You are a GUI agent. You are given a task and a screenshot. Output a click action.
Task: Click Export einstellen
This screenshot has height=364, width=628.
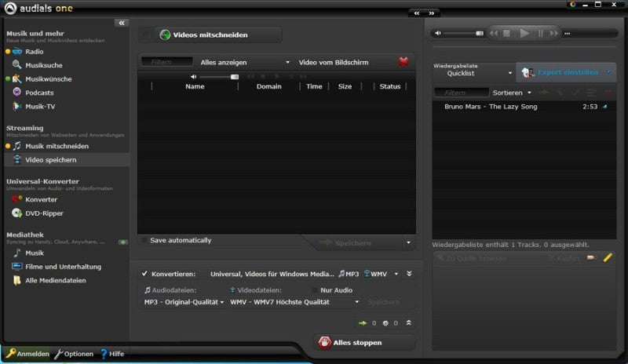[x=567, y=72]
